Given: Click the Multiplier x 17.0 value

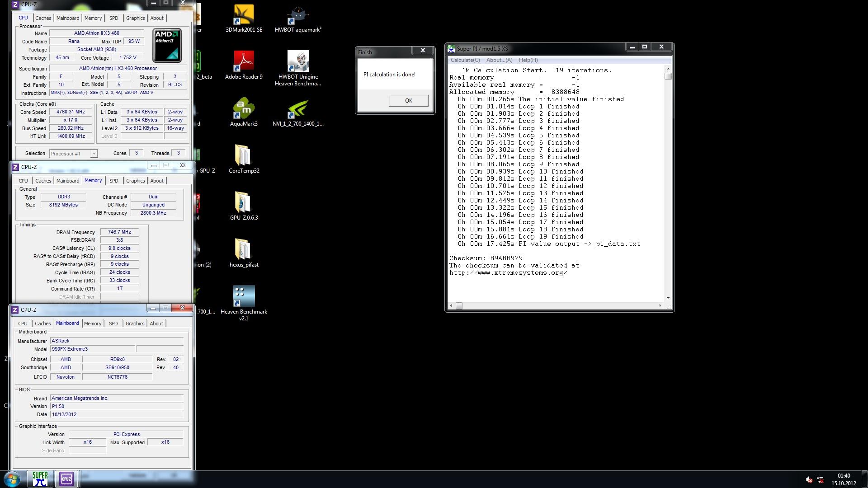Looking at the screenshot, I should [x=71, y=120].
